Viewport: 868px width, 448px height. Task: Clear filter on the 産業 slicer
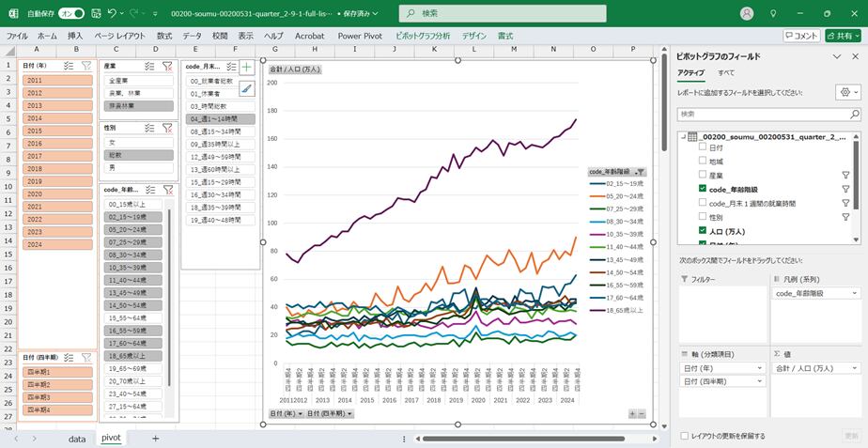[166, 67]
